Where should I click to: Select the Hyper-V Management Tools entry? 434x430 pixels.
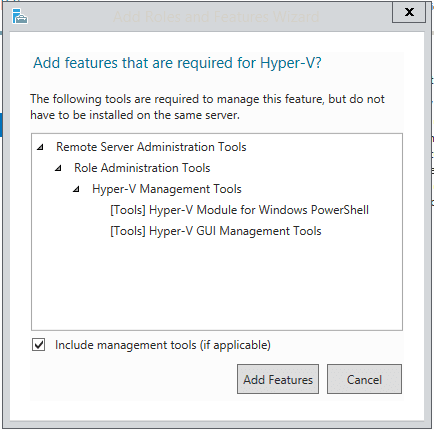167,189
